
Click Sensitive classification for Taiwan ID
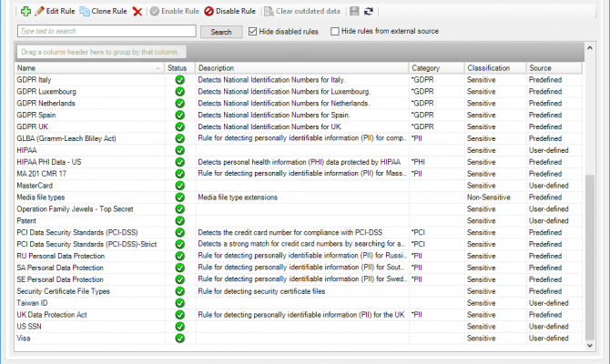[482, 303]
